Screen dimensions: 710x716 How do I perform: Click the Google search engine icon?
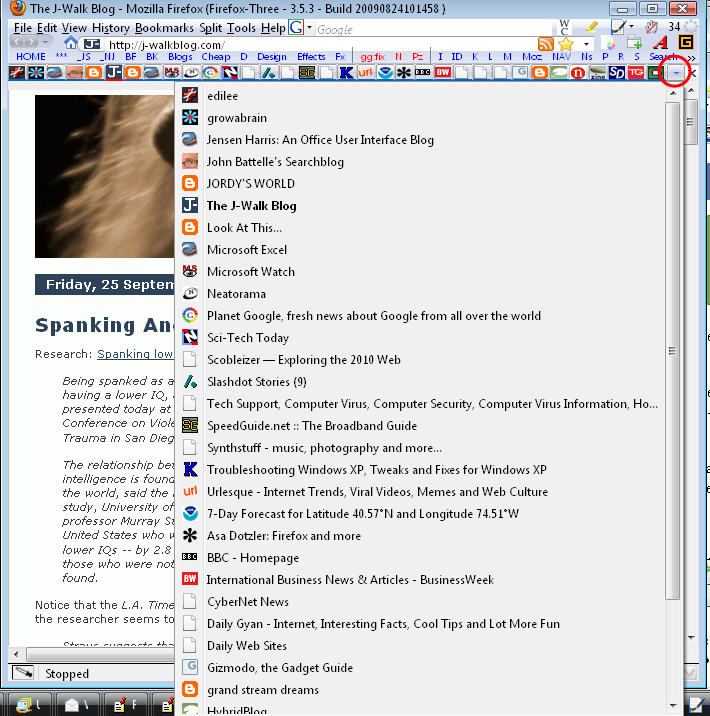click(296, 27)
